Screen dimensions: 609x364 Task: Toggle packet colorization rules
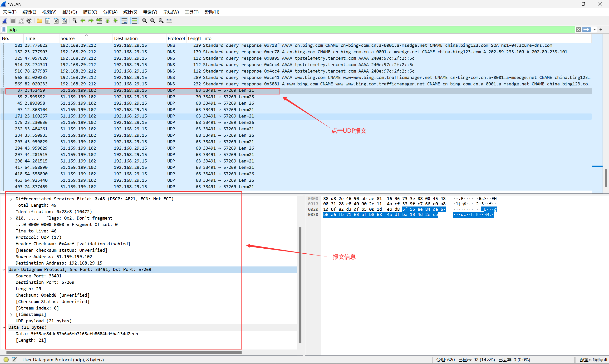click(134, 21)
